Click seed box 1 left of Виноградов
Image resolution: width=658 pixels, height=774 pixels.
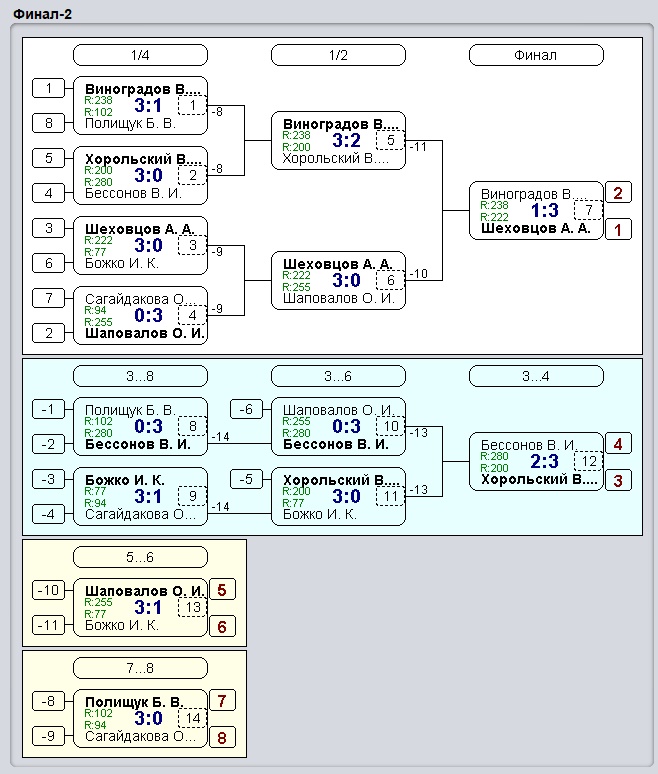(x=48, y=88)
